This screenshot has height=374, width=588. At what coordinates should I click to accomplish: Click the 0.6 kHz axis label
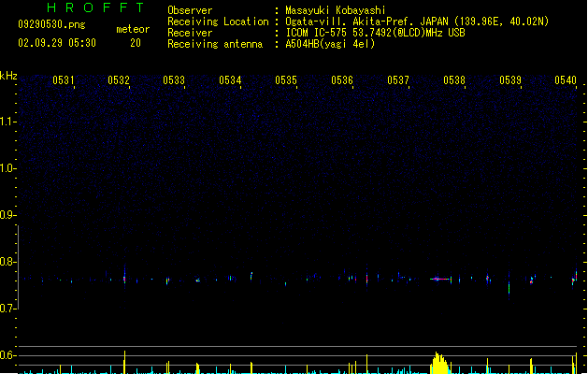click(7, 355)
